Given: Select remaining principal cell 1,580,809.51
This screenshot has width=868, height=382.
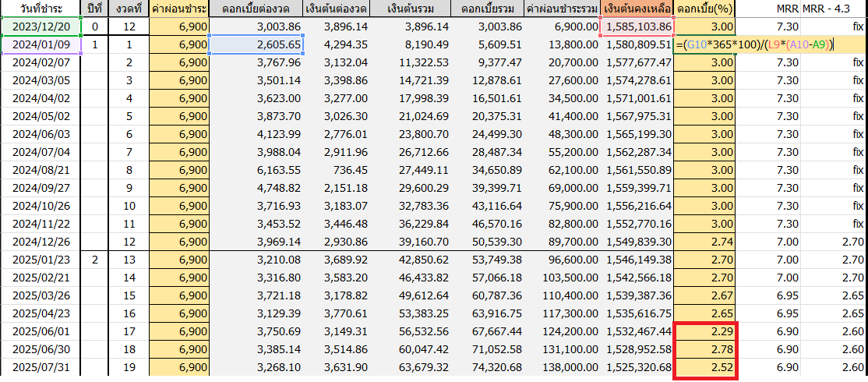Looking at the screenshot, I should coord(637,45).
